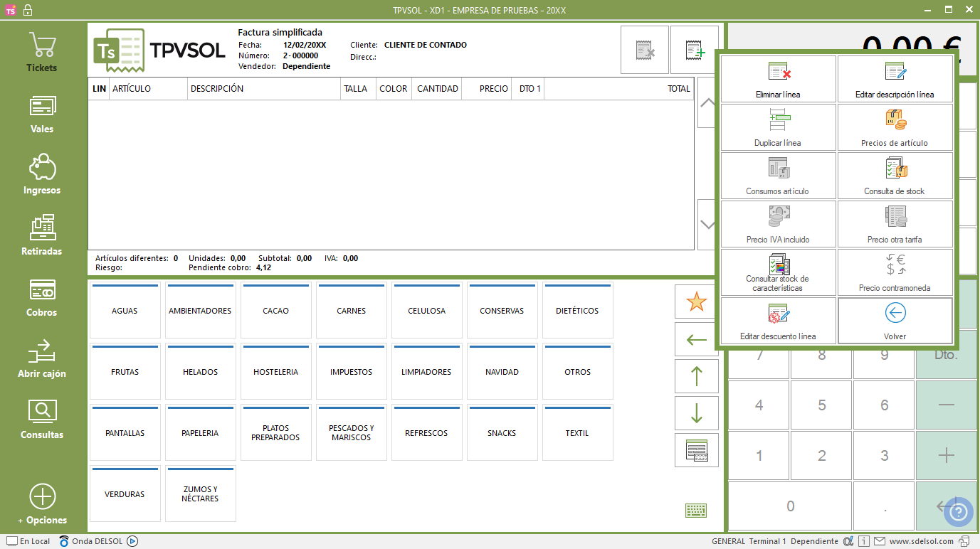Open the Vales section
The height and width of the screenshot is (549, 980).
pyautogui.click(x=42, y=114)
